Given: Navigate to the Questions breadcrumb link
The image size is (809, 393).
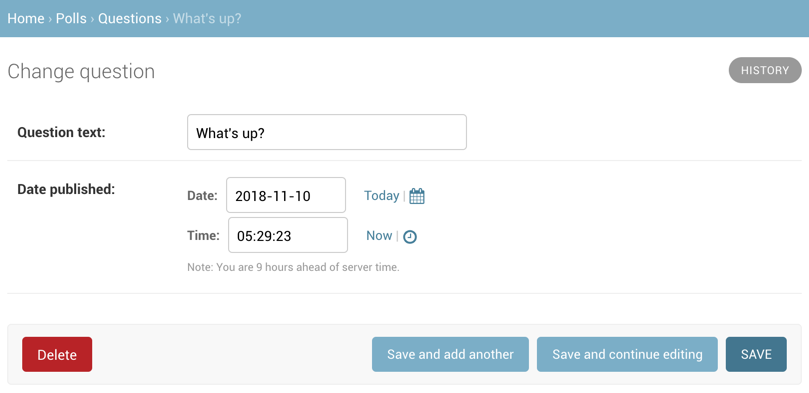Looking at the screenshot, I should pyautogui.click(x=130, y=19).
